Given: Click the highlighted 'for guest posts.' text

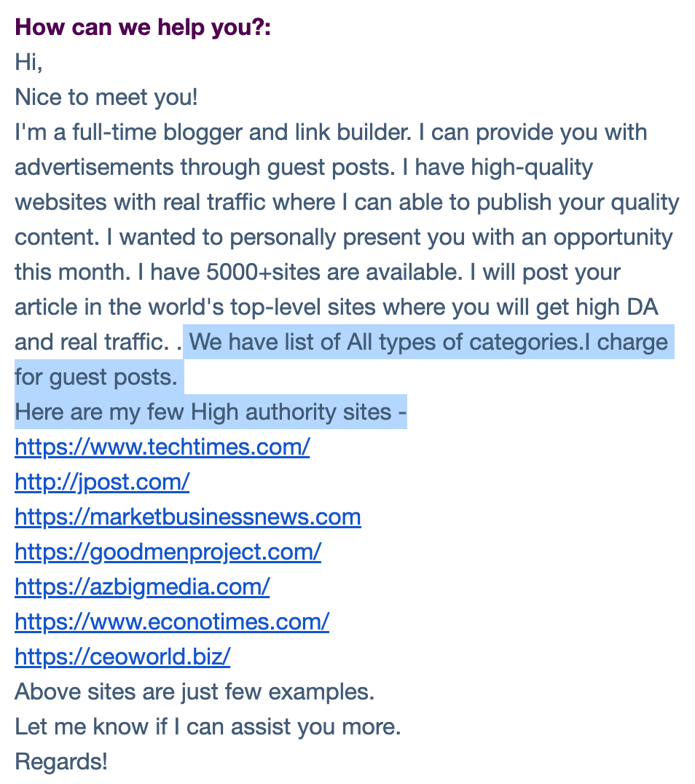Looking at the screenshot, I should tap(96, 377).
